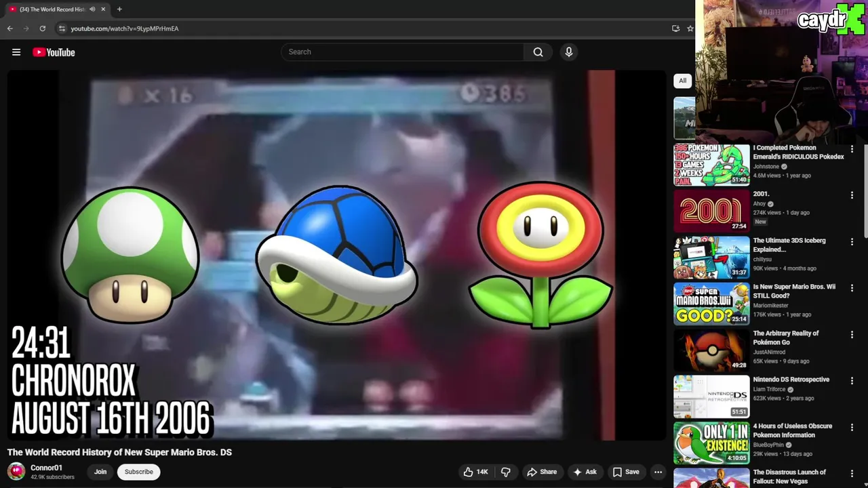Open the YouTube hamburger guide menu
This screenshot has width=868, height=488.
tap(16, 52)
